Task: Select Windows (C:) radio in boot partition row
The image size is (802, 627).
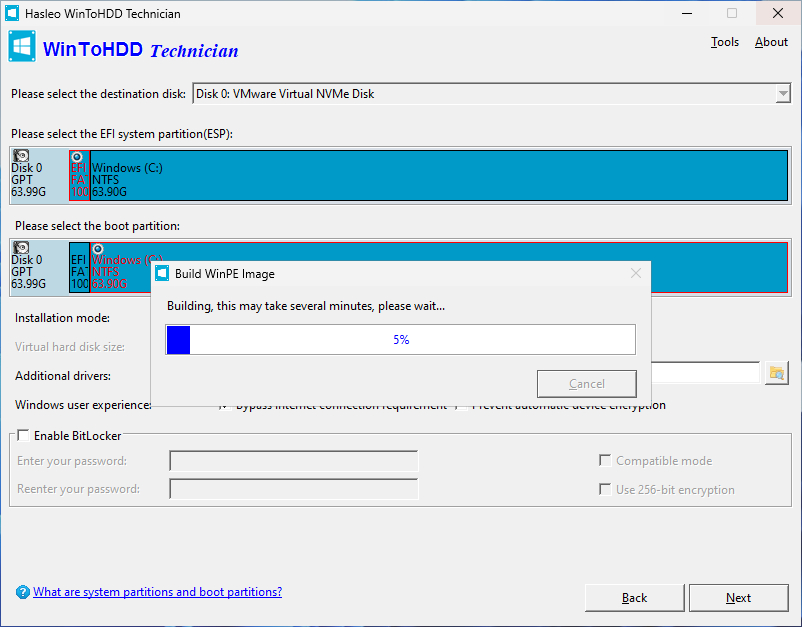Action: tap(97, 248)
